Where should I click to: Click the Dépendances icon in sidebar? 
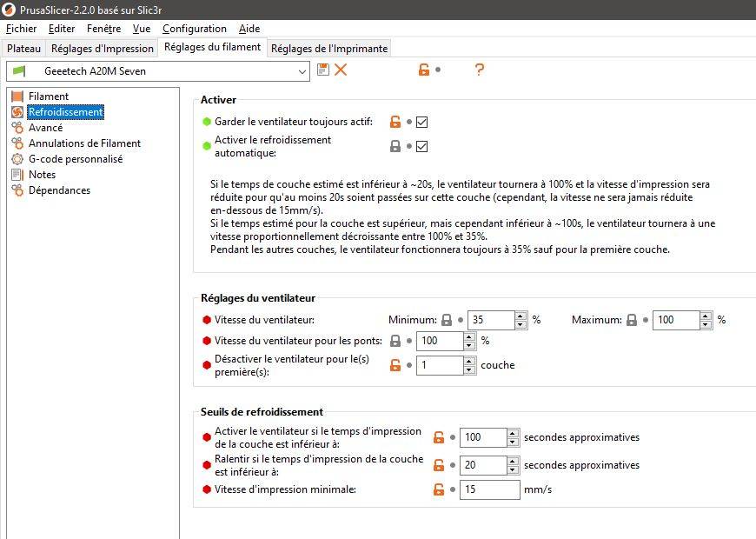(17, 190)
